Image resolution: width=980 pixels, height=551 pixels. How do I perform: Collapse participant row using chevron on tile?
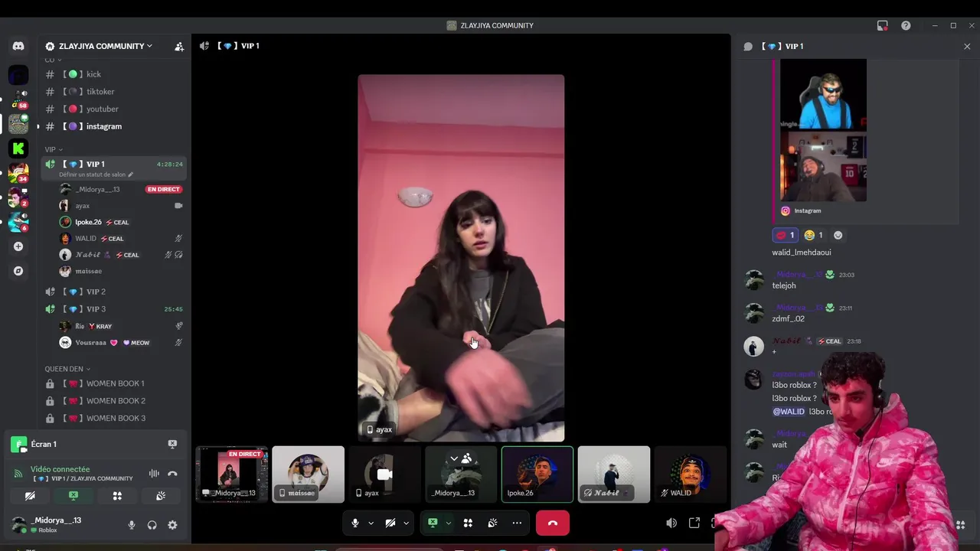[x=454, y=458]
